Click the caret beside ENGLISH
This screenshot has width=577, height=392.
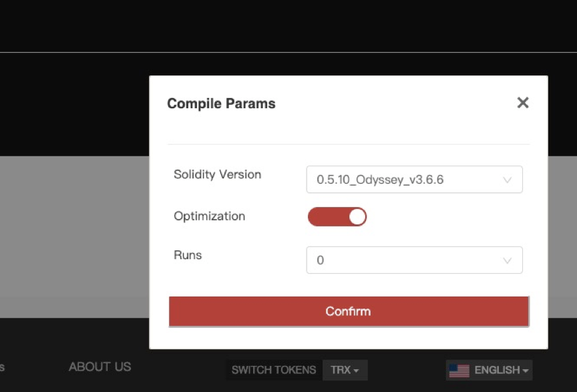point(526,371)
